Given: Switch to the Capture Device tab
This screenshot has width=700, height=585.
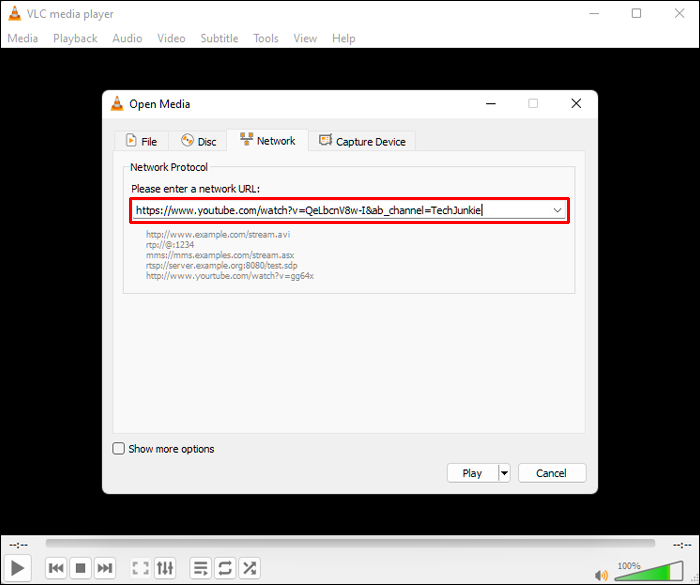Looking at the screenshot, I should [362, 141].
